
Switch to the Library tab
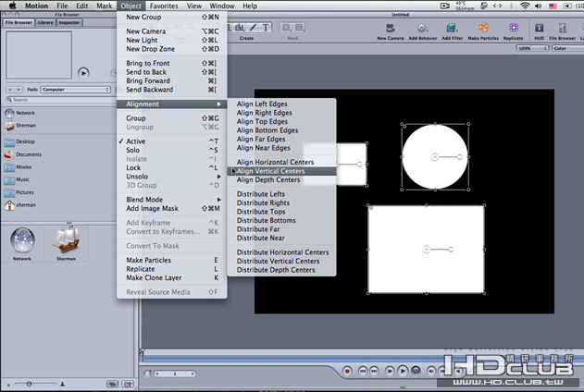[x=45, y=23]
